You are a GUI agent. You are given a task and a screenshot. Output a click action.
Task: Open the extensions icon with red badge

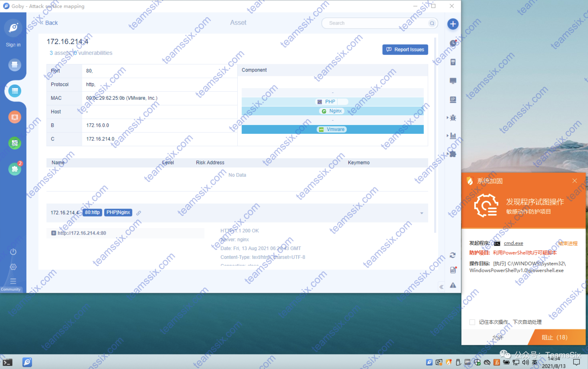[15, 169]
